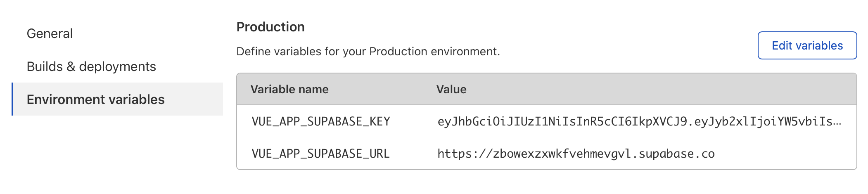
Task: Click empty area of the table header row
Action: 661,89
